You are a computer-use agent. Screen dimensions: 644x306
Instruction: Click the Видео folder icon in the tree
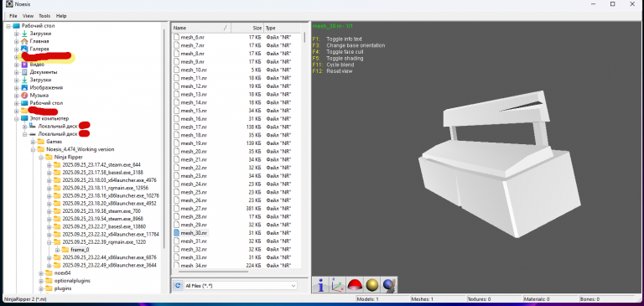click(x=24, y=65)
